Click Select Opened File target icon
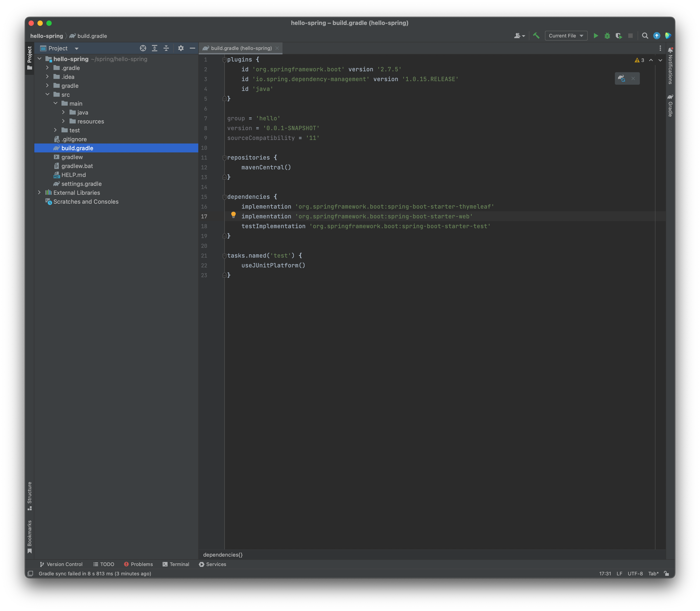This screenshot has width=700, height=611. click(x=143, y=48)
